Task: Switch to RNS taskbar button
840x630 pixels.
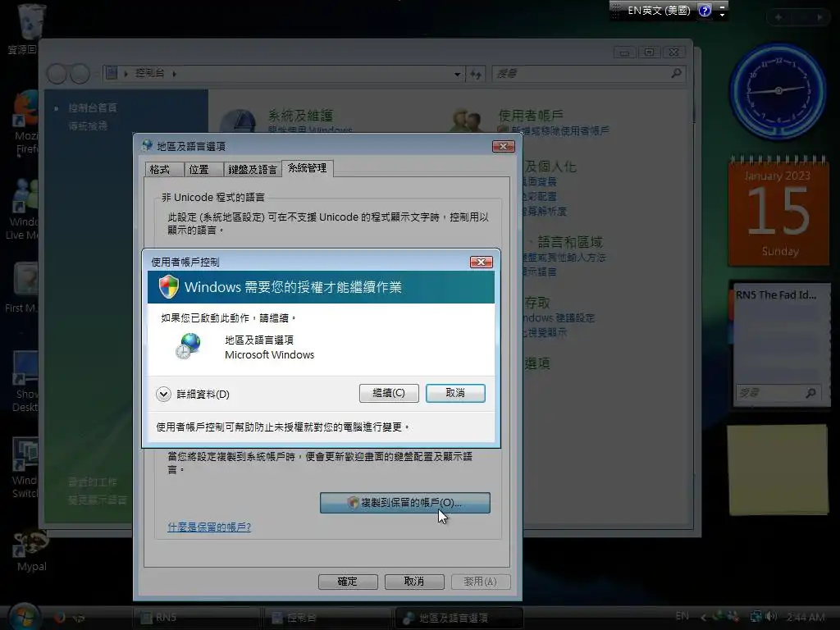Action: coord(195,618)
